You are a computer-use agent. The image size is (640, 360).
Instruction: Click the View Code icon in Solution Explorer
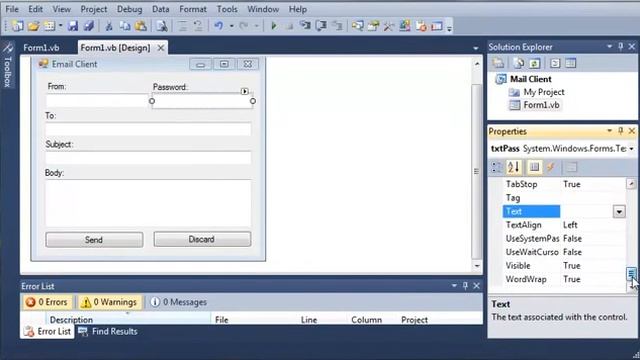coord(555,63)
